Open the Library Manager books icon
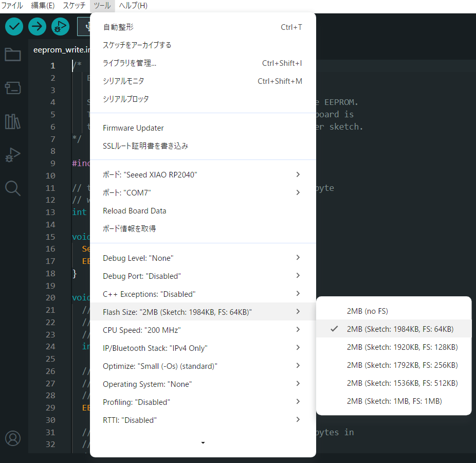The image size is (476, 463). click(x=13, y=121)
